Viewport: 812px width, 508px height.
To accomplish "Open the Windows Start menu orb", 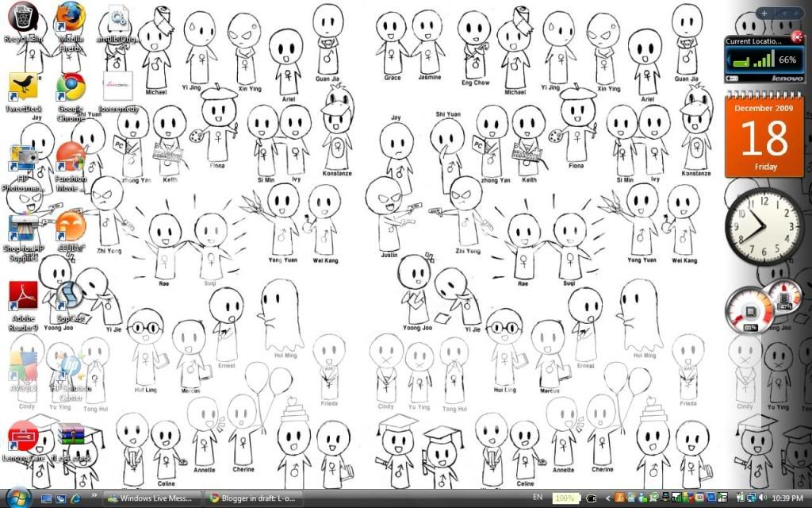I will pyautogui.click(x=17, y=497).
